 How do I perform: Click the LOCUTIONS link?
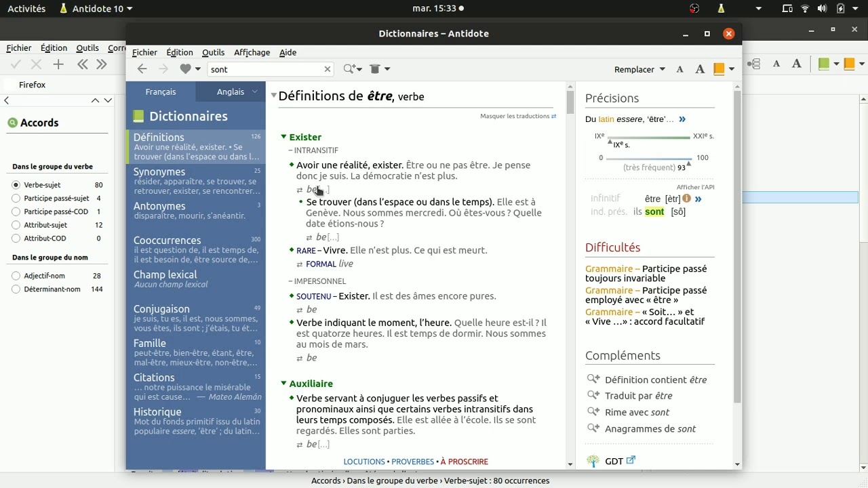point(364,462)
